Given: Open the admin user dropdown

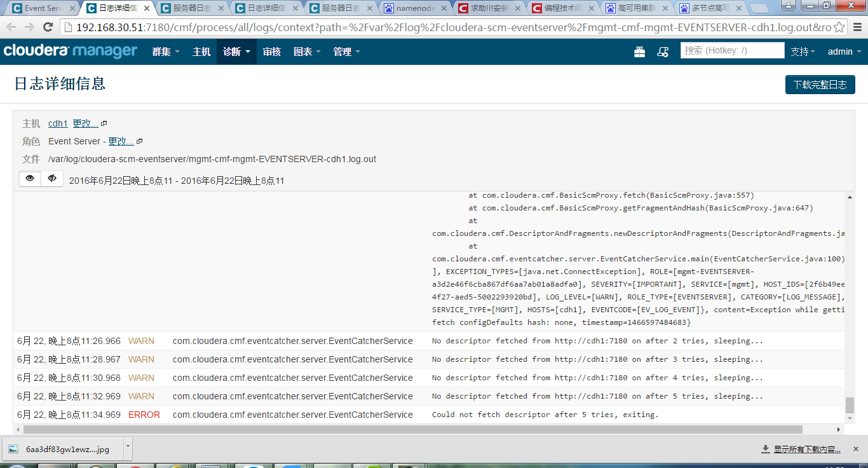Looking at the screenshot, I should (844, 52).
